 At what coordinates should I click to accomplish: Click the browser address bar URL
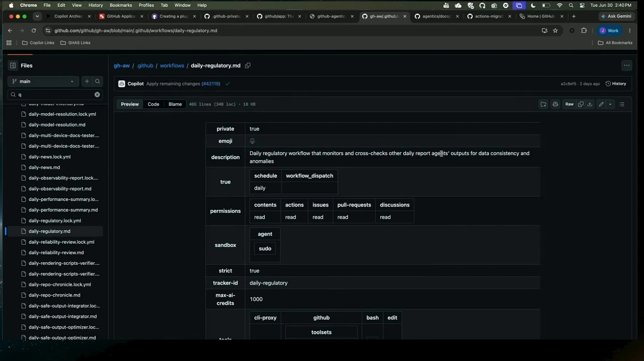click(x=136, y=30)
